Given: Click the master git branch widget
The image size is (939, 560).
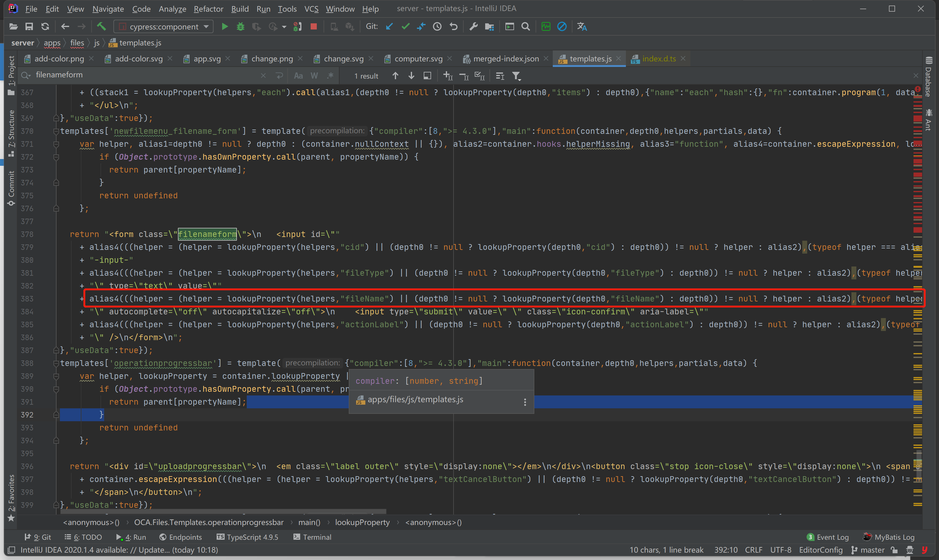Looking at the screenshot, I should point(868,550).
